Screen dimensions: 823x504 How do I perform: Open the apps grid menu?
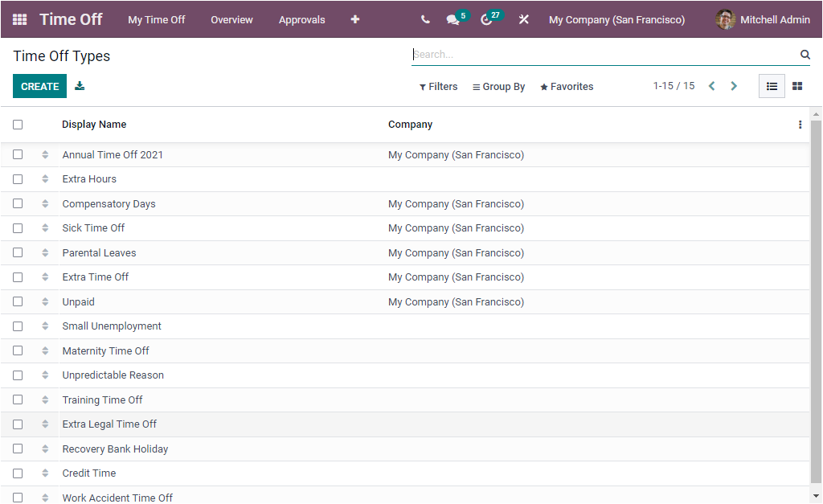19,19
